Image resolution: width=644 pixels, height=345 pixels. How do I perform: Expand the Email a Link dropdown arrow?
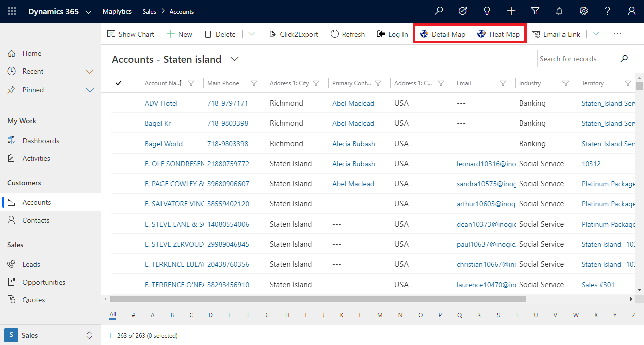(595, 34)
